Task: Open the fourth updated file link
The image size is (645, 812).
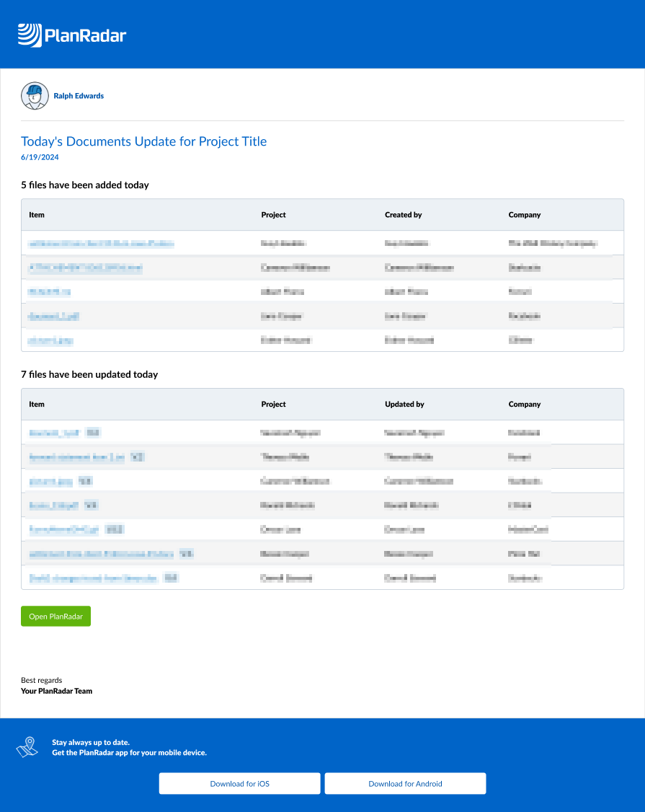Action: coord(53,505)
